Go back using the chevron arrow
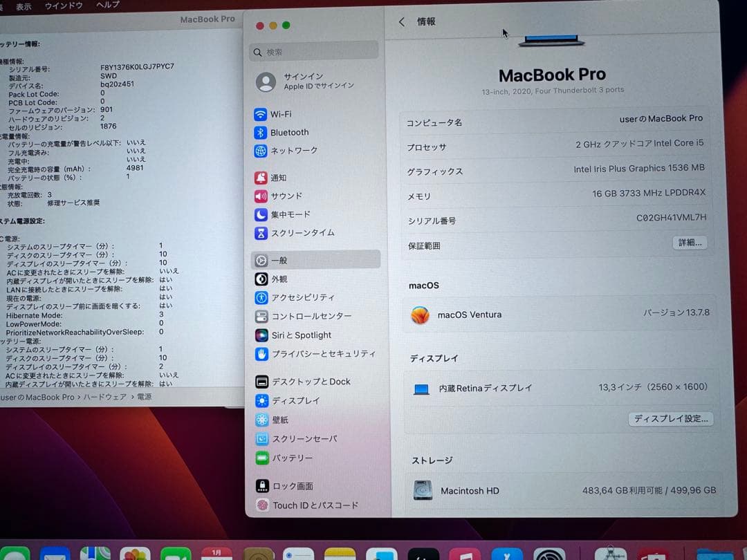The width and height of the screenshot is (747, 560). pyautogui.click(x=402, y=21)
